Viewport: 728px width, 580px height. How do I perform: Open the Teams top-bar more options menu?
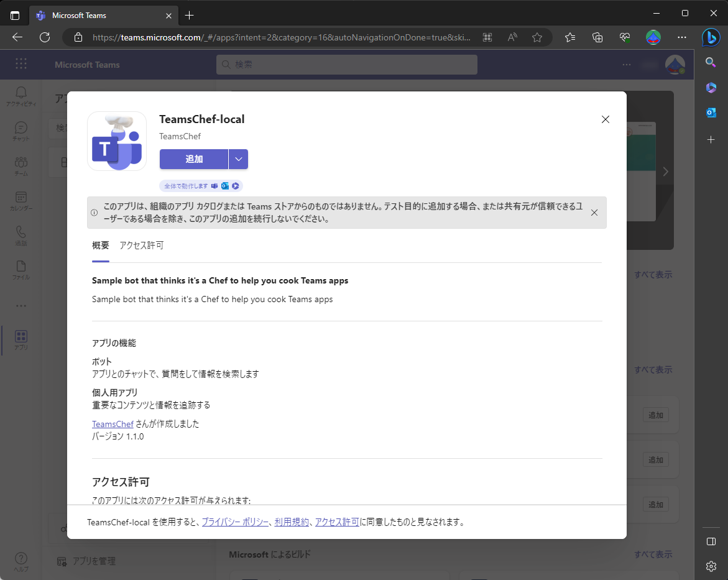pyautogui.click(x=626, y=64)
